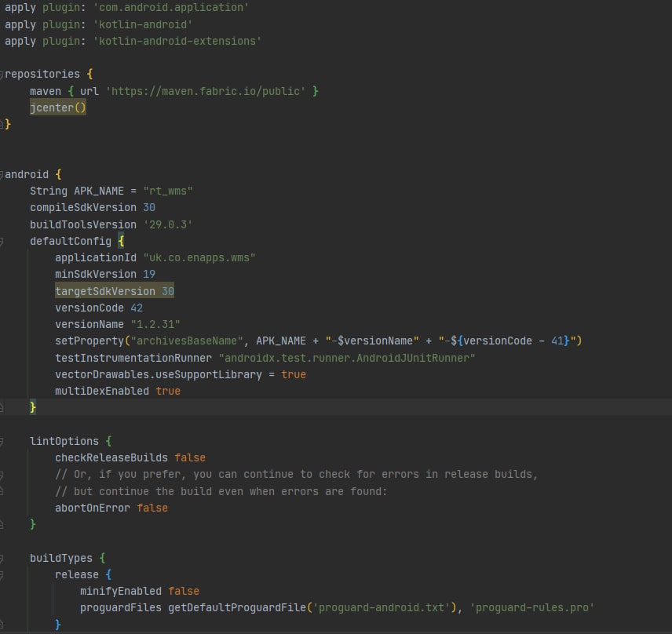
Task: Click false after checkReleaseBuilds
Action: (190, 458)
